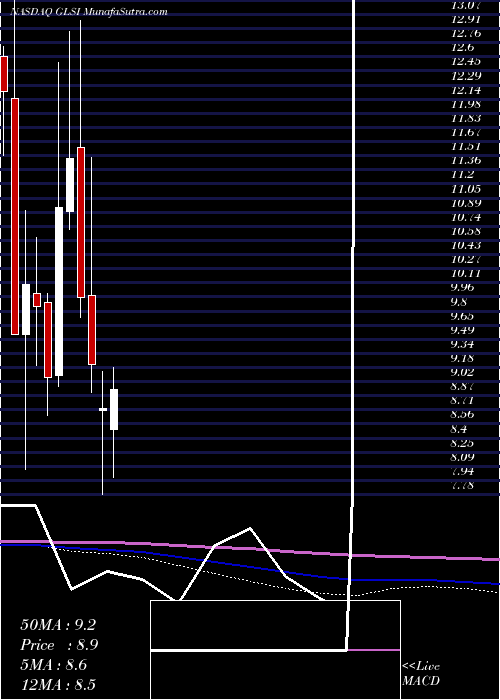
Task: Select the 8.71 price level
Action: 463,401
